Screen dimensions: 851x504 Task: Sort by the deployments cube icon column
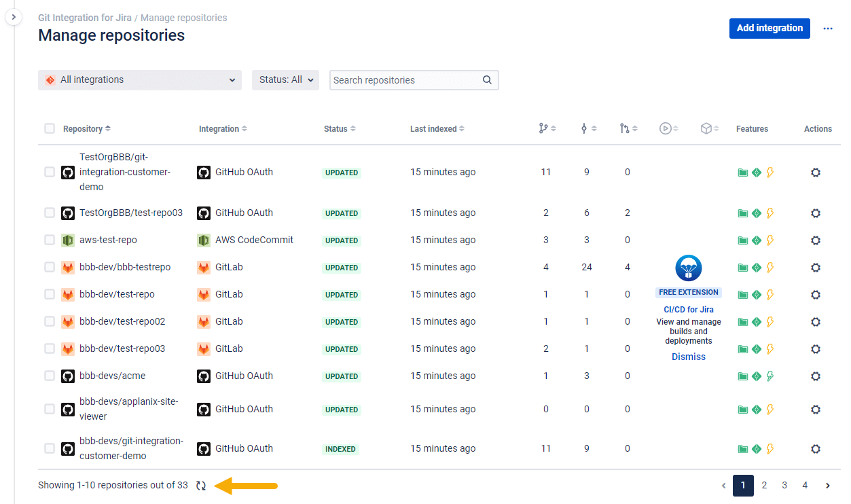click(710, 128)
